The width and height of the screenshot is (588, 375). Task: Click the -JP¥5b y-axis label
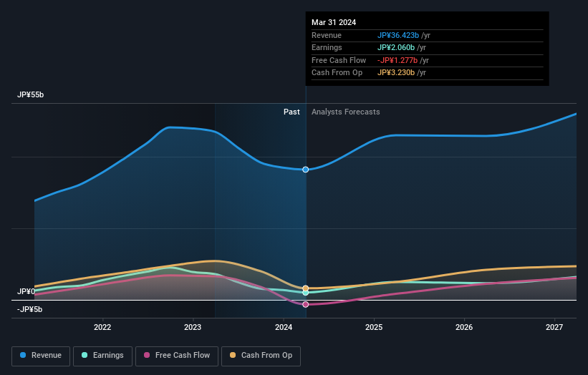point(29,309)
